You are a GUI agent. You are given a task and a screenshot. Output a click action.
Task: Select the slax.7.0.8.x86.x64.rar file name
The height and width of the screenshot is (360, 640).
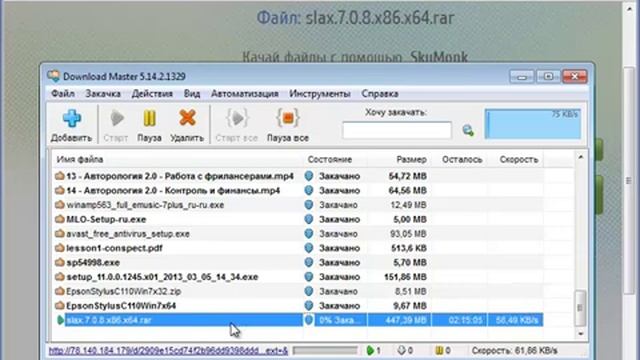click(x=109, y=320)
